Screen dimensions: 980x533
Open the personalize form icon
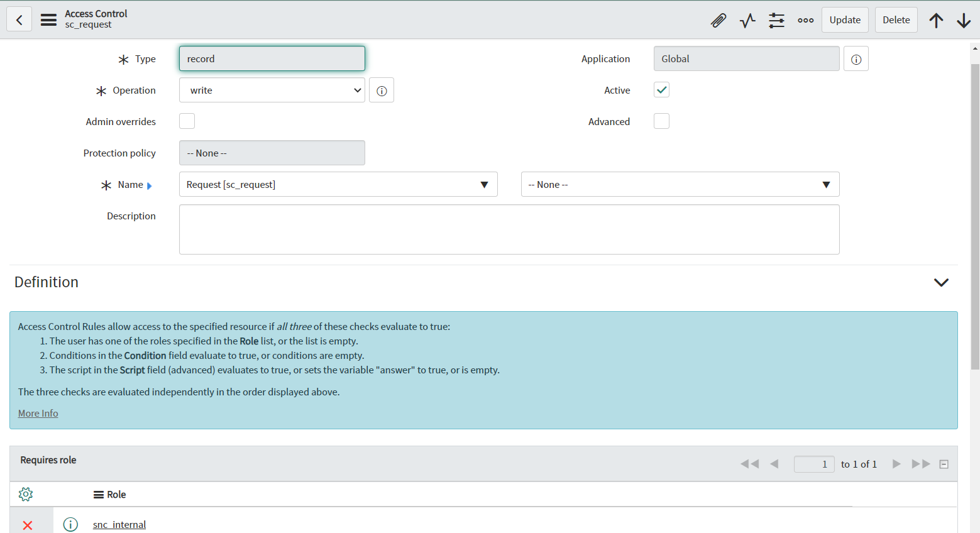tap(776, 20)
